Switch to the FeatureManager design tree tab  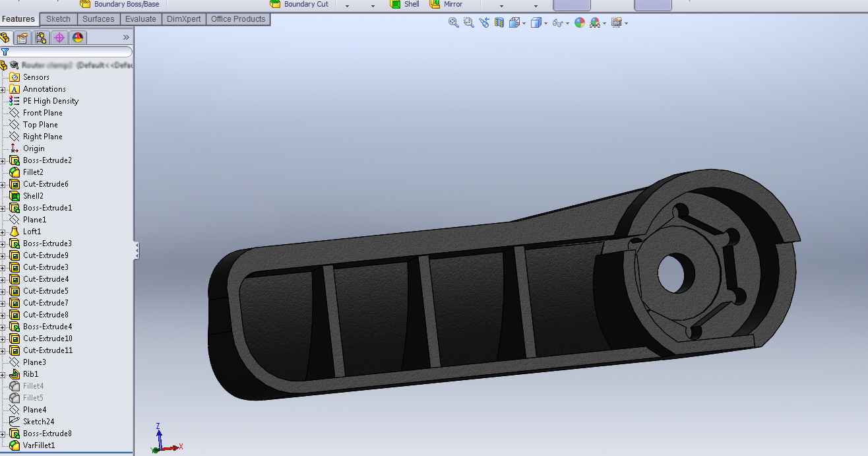coord(5,38)
